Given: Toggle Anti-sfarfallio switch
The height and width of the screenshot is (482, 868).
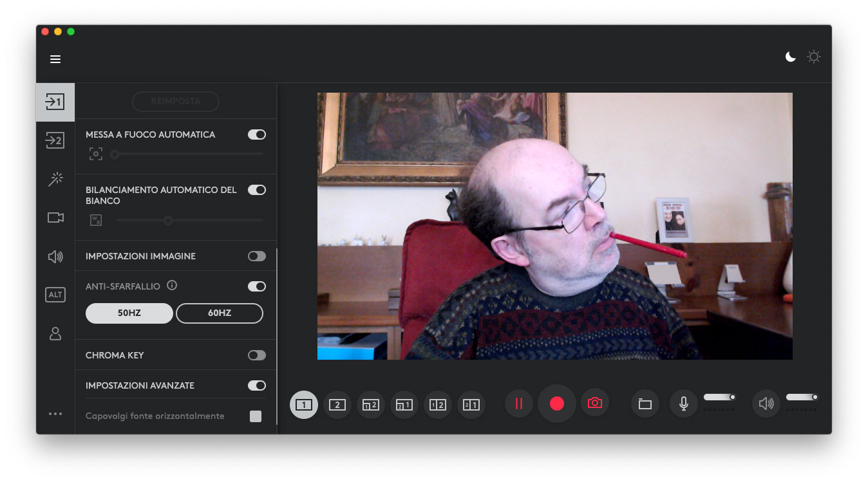Looking at the screenshot, I should click(x=257, y=286).
